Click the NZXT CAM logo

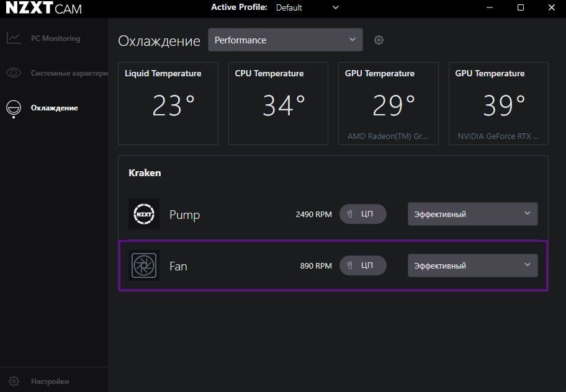[43, 8]
